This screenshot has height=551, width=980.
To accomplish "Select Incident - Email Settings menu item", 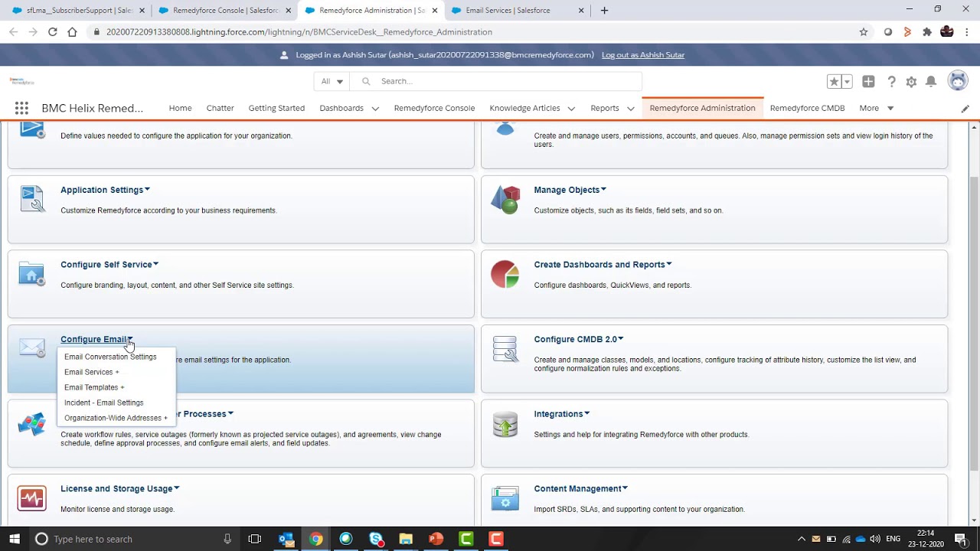I will pyautogui.click(x=104, y=403).
